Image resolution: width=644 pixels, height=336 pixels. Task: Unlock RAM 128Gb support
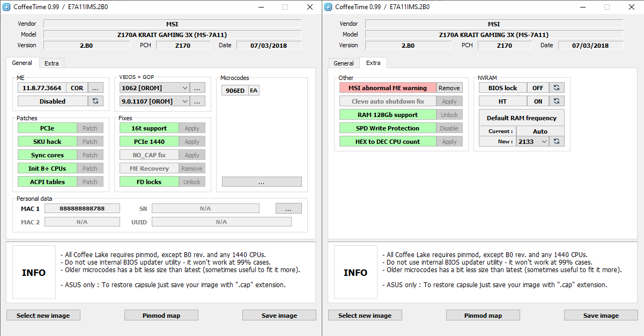[449, 114]
